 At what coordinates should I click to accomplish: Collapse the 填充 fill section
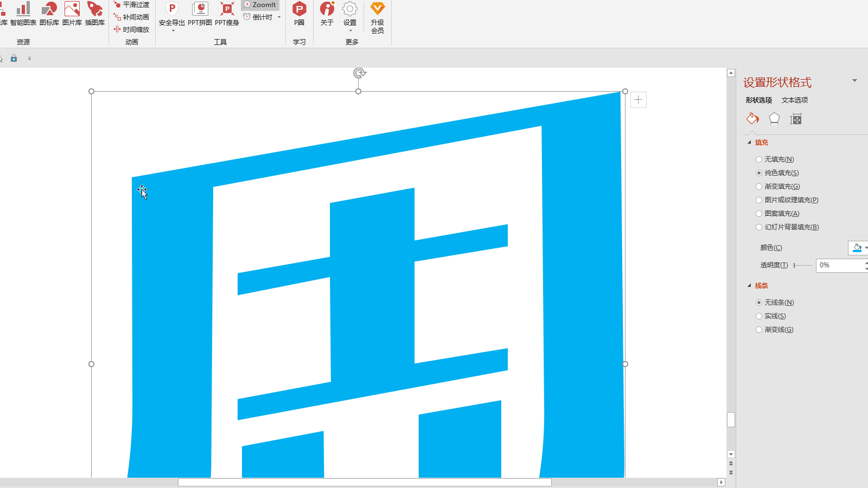coord(750,143)
